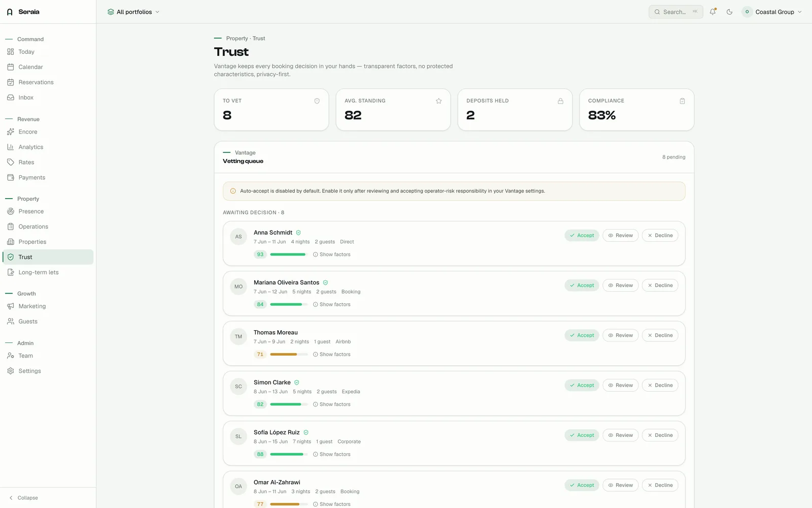812x508 pixels.
Task: Review Omar Al-Zahrawi's booking
Action: 621,485
